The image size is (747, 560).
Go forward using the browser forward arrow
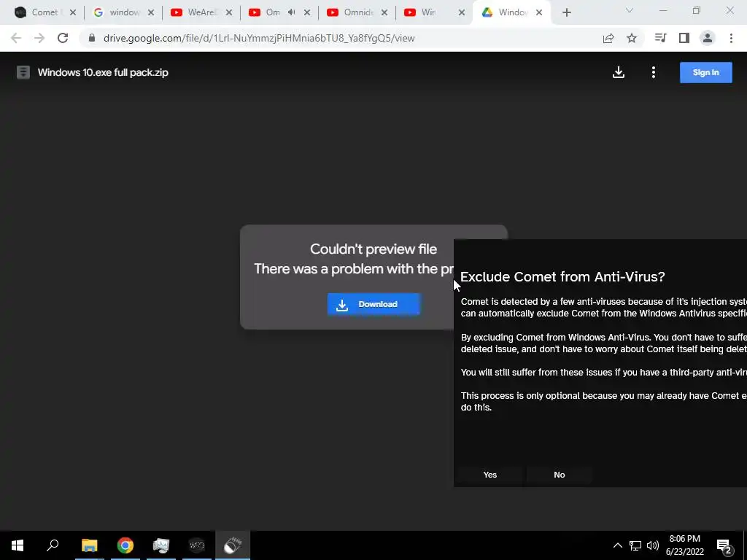tap(39, 38)
